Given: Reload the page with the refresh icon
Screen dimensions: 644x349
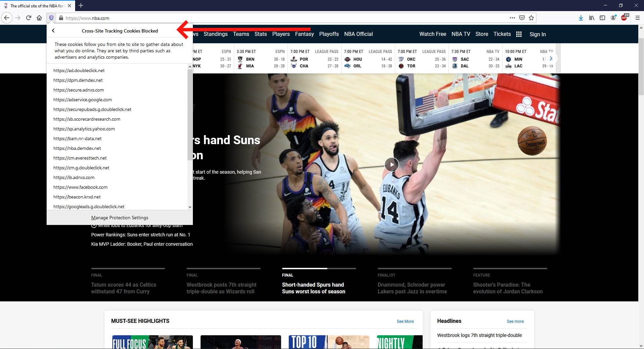Looking at the screenshot, I should click(29, 18).
